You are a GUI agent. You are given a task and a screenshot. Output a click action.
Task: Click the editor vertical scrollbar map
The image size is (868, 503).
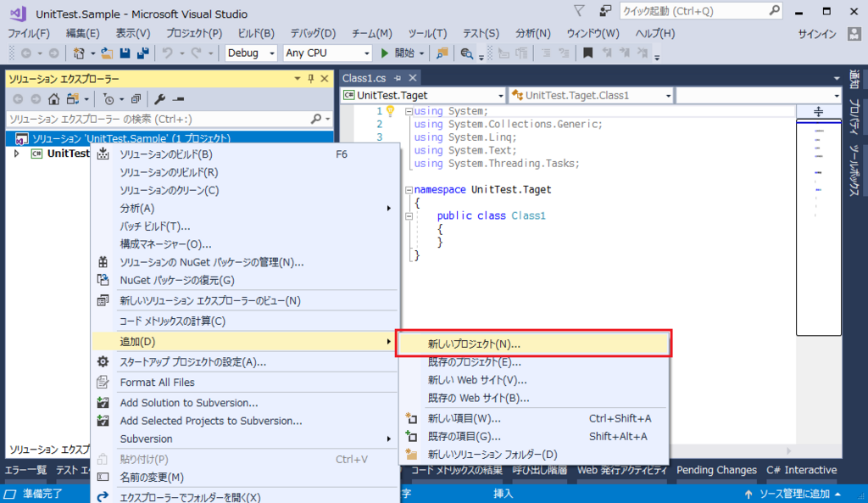(x=819, y=227)
